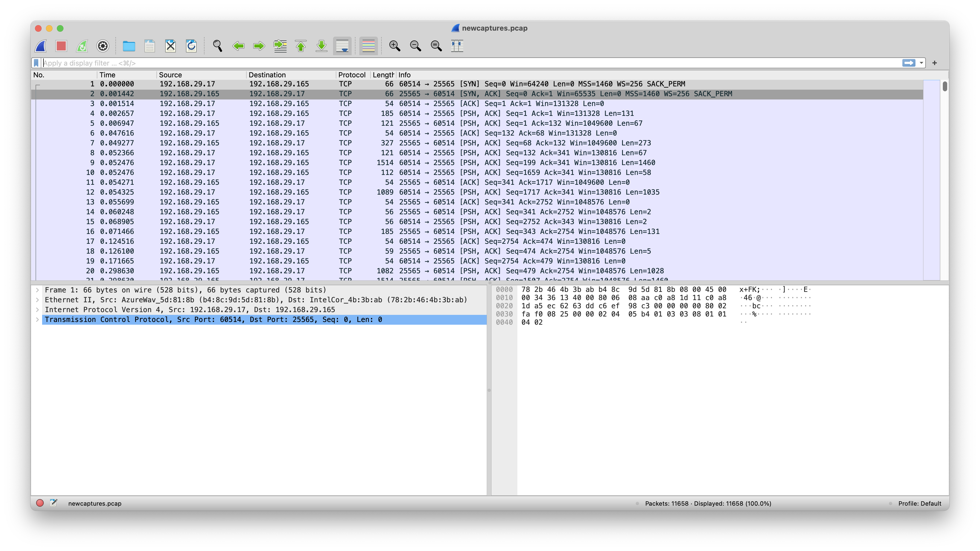Find a packet magnifier icon
Screen dimensions: 980x551
click(x=218, y=46)
